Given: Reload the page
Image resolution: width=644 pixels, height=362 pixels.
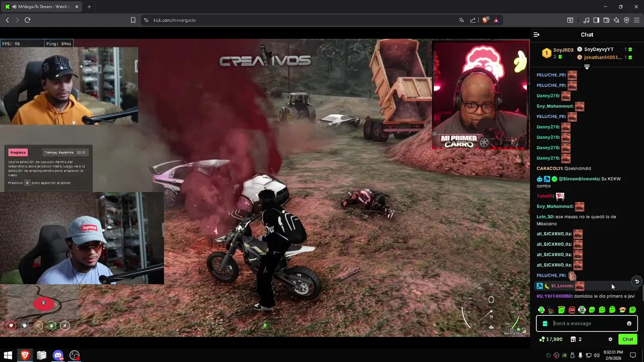Looking at the screenshot, I should click(27, 20).
